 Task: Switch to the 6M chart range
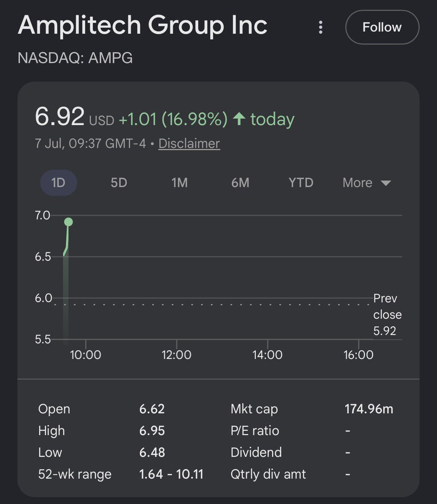coord(240,183)
